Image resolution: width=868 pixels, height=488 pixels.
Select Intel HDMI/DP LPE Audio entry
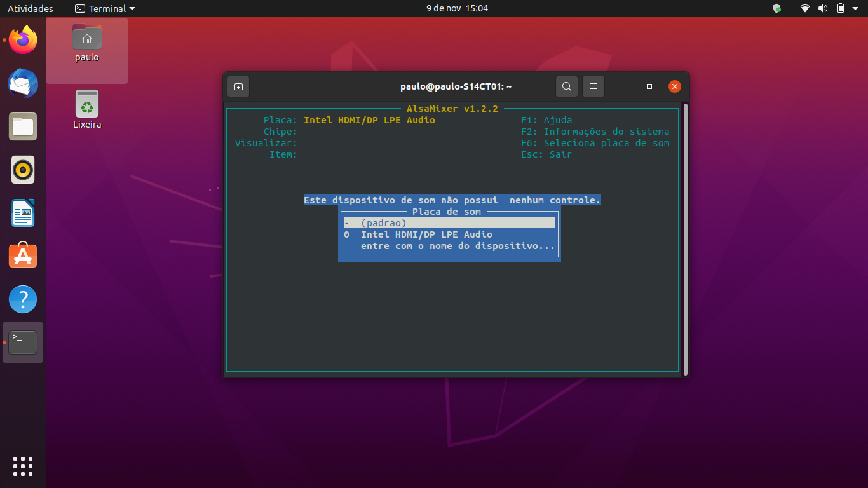(449, 234)
